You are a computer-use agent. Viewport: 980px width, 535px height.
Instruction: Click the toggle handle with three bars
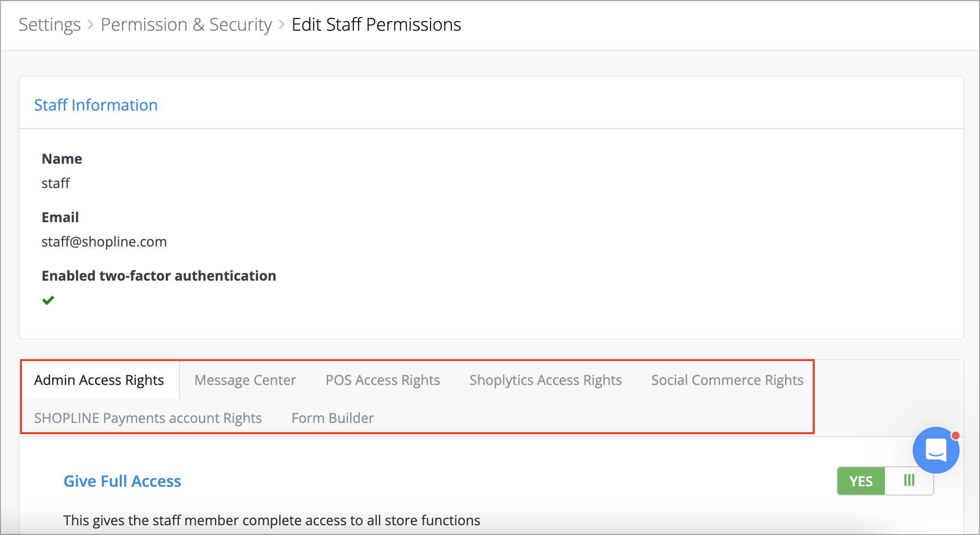tap(909, 481)
